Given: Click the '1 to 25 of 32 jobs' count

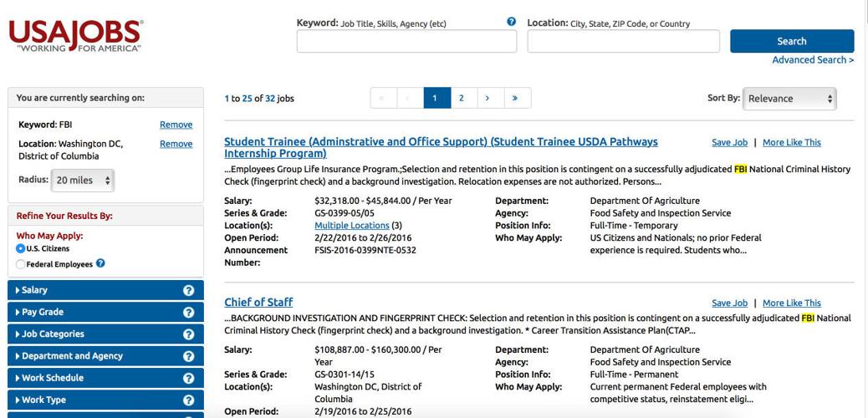Looking at the screenshot, I should (x=259, y=99).
